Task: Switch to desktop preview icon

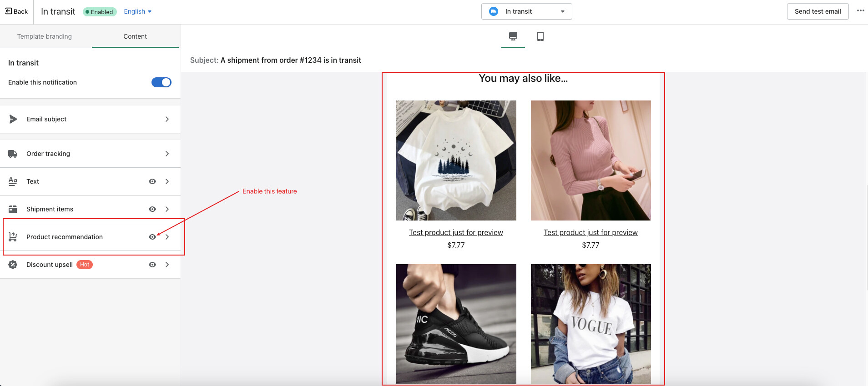Action: [x=513, y=36]
